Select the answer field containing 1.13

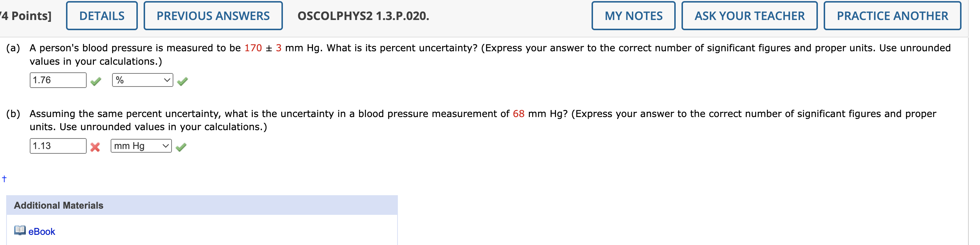(58, 146)
